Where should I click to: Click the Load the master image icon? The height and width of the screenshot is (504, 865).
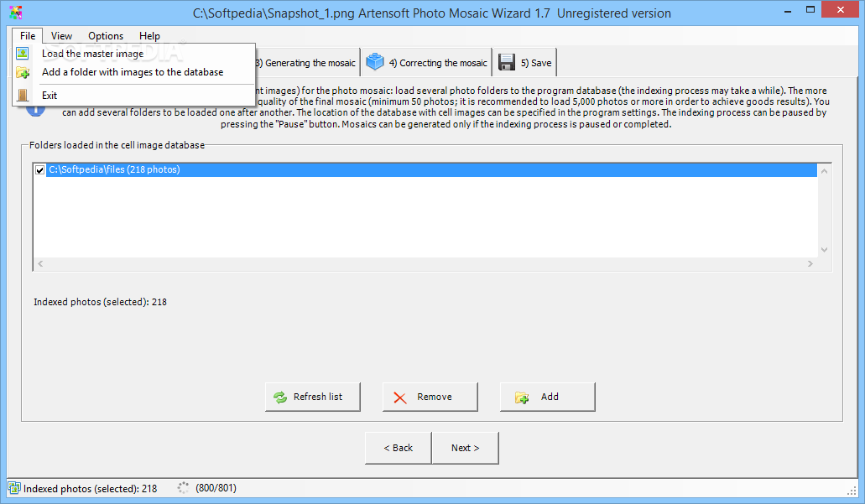tap(22, 54)
